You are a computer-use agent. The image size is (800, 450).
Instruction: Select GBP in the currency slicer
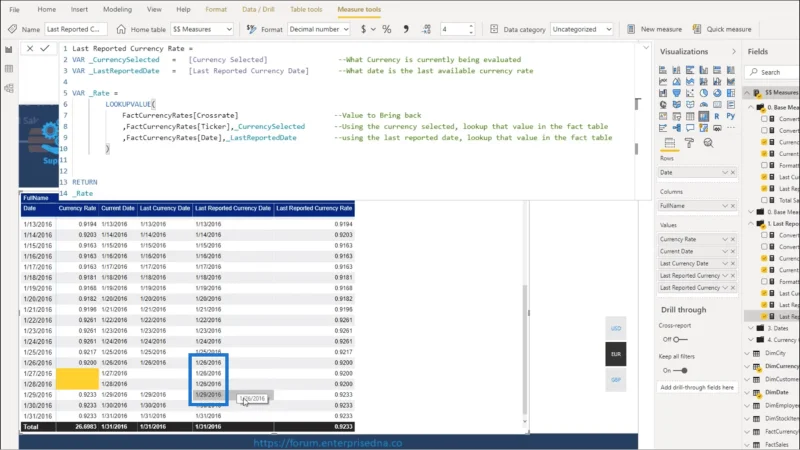[x=616, y=380]
